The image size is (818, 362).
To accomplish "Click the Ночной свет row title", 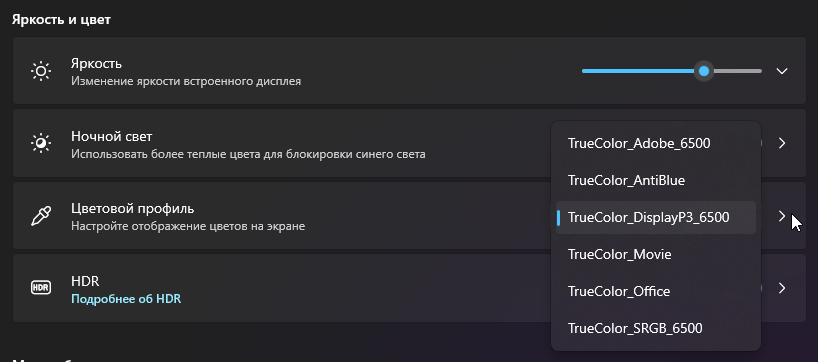I will point(112,137).
